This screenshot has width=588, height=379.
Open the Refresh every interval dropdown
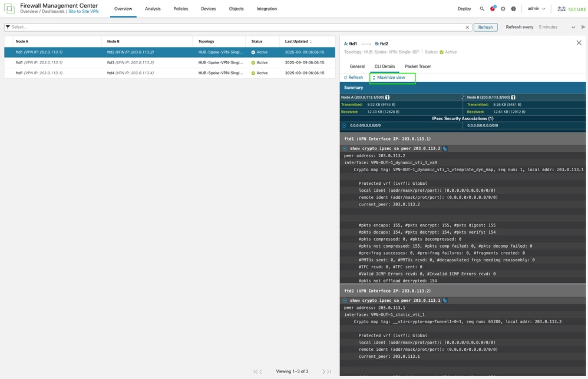point(557,27)
